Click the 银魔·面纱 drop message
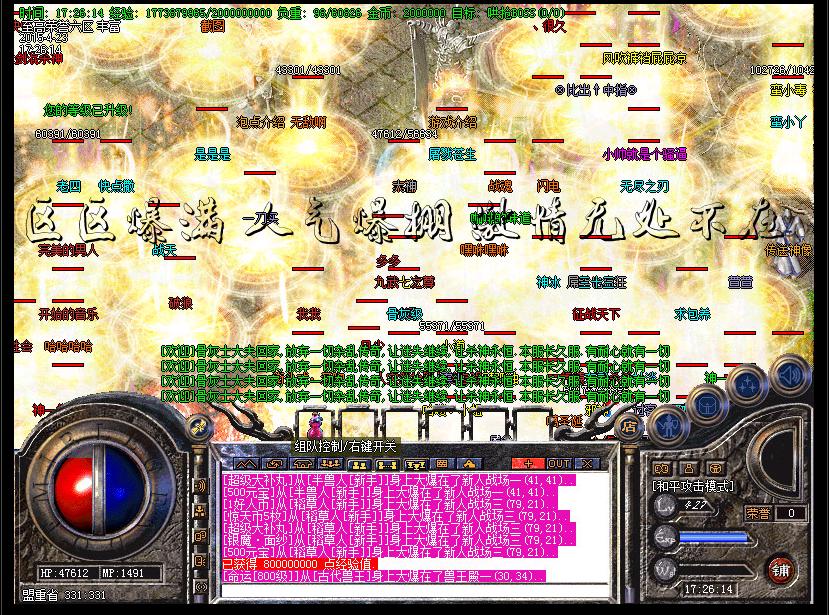Viewport: 829px width, 615px height. pos(399,540)
